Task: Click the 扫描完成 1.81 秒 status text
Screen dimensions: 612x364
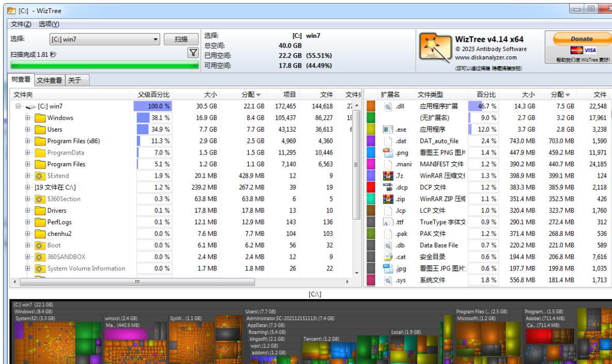Action: [x=34, y=55]
